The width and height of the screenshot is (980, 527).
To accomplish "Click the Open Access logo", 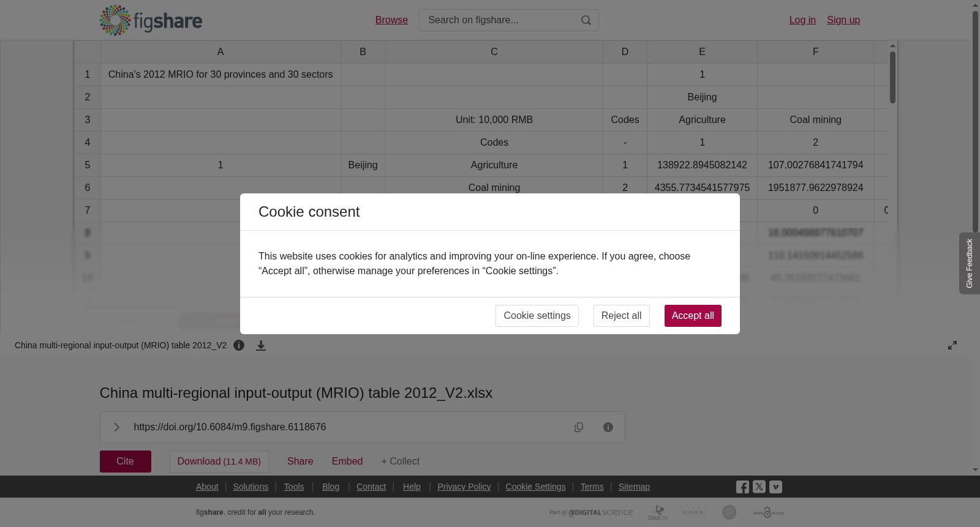I will [x=769, y=512].
